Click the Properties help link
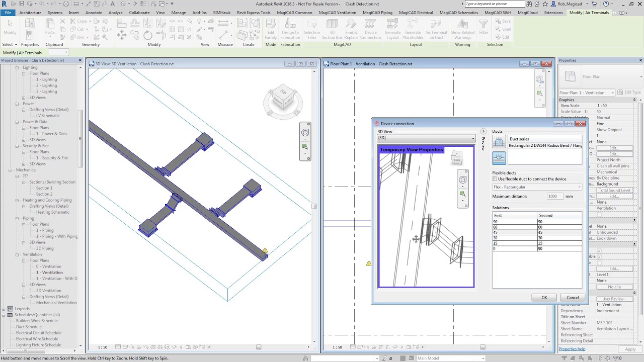Image resolution: width=644 pixels, height=362 pixels. point(572,349)
